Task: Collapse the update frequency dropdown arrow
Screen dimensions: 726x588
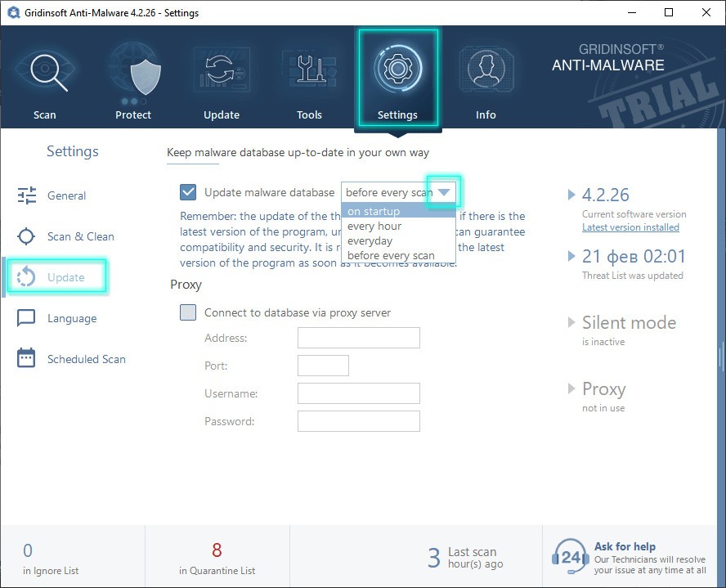Action: 444,192
